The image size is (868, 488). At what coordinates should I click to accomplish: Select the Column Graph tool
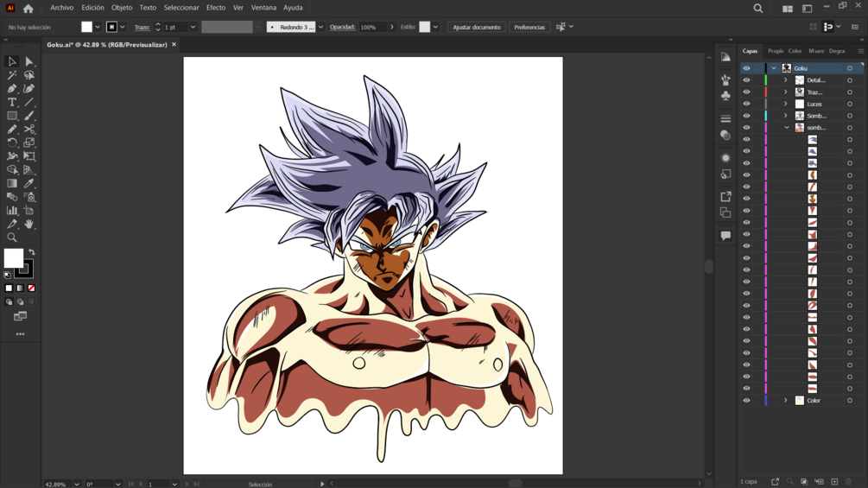(x=11, y=210)
